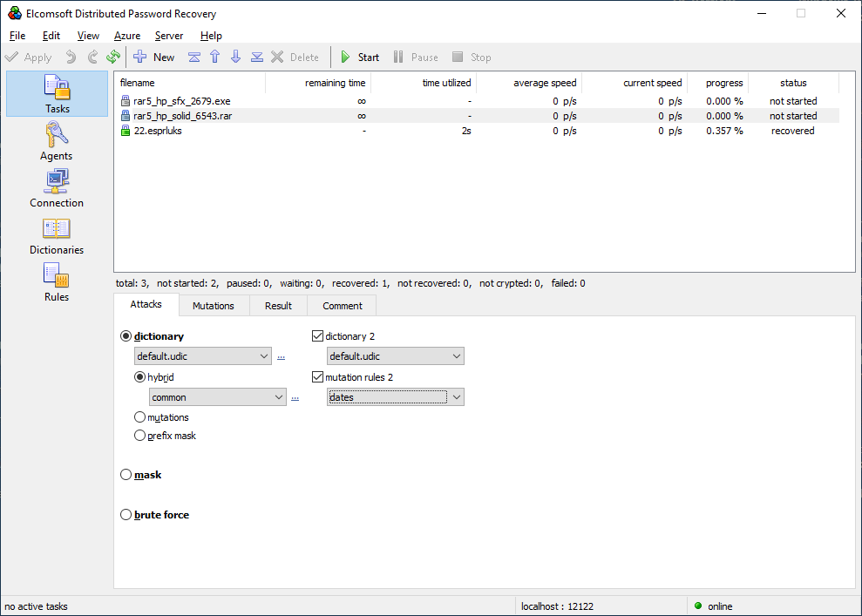The width and height of the screenshot is (862, 616).
Task: Click lock icon of rar5_hp_sfx_2679.exe task
Action: pyautogui.click(x=126, y=101)
